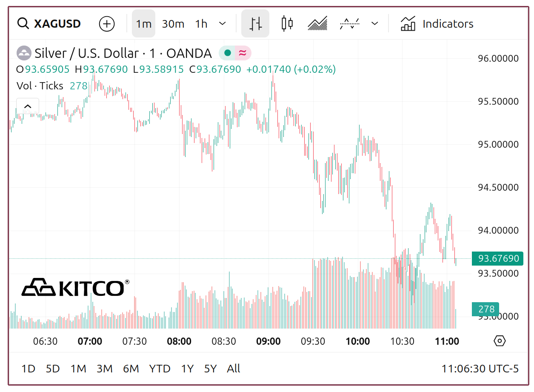Viewport: 534px width, 392px height.
Task: Open the Indicators menu
Action: (437, 24)
